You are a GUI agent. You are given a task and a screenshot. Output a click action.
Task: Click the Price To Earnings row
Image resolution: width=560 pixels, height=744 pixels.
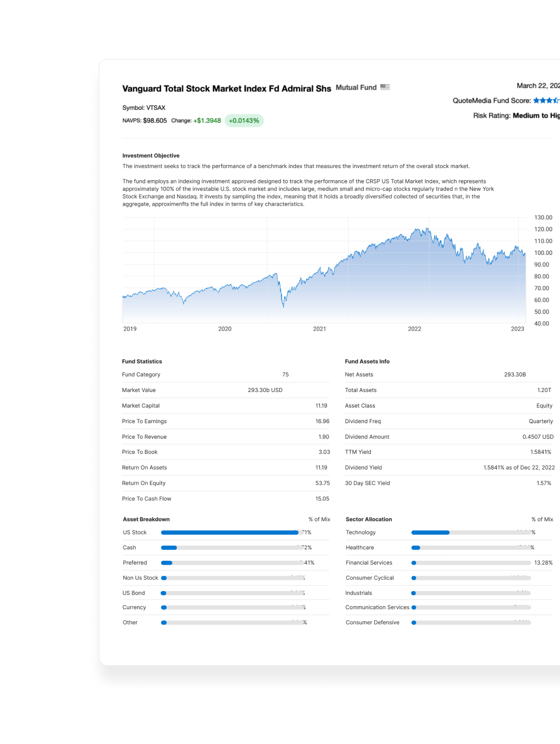225,421
